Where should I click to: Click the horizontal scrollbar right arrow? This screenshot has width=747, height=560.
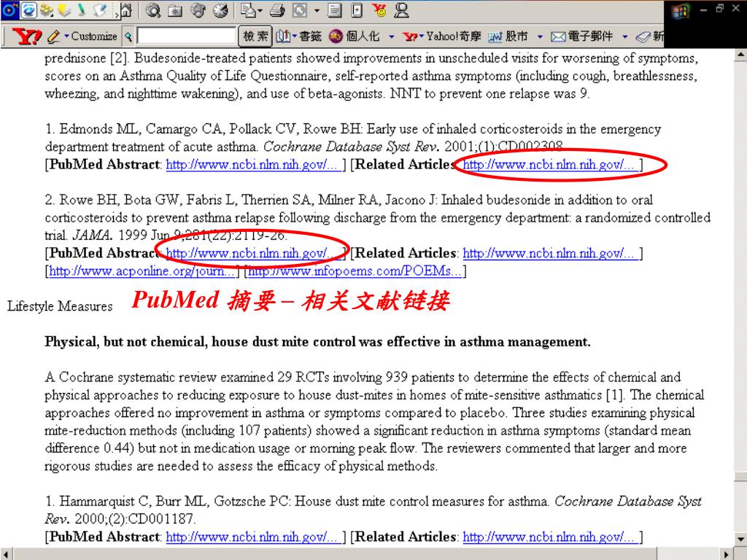pyautogui.click(x=727, y=554)
